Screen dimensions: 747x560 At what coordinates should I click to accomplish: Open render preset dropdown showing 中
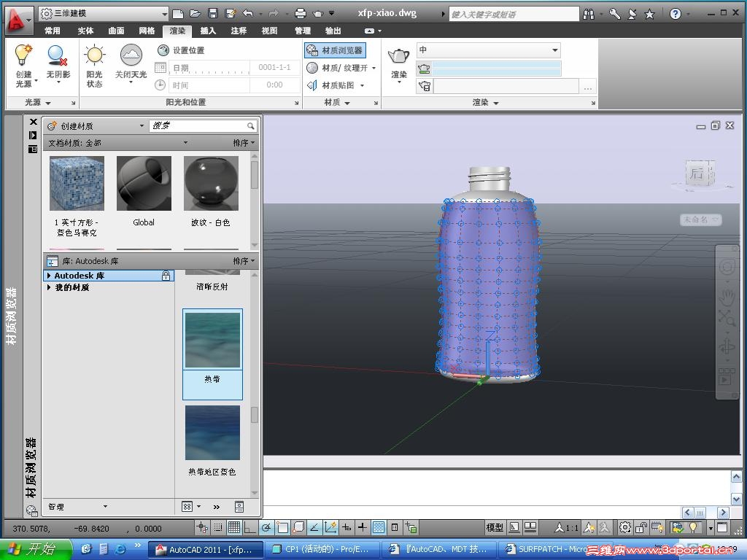coord(488,50)
